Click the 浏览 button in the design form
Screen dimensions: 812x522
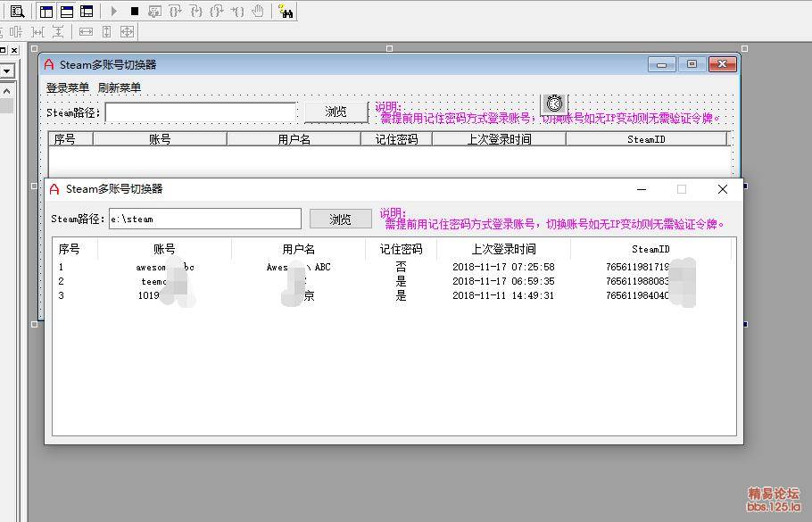pos(336,112)
